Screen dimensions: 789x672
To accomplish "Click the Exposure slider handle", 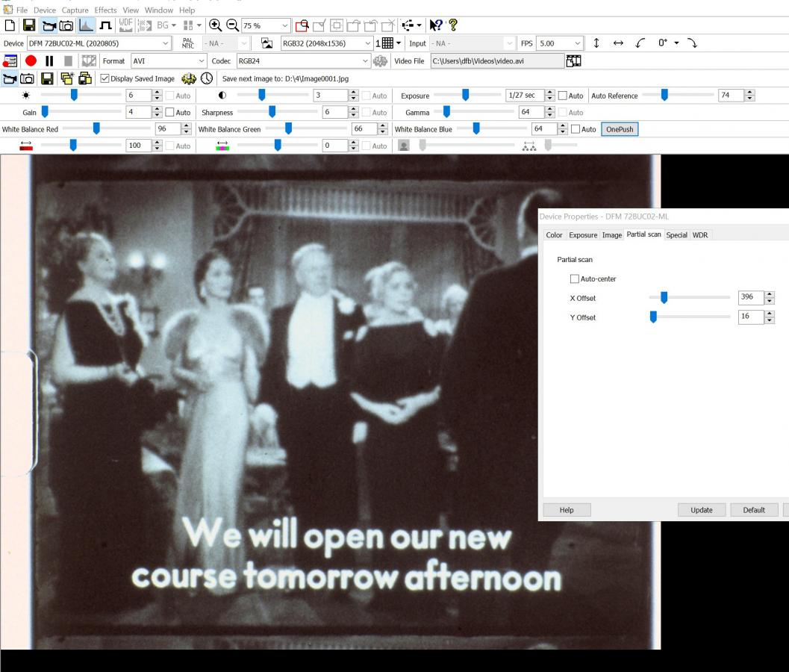I will pyautogui.click(x=466, y=95).
